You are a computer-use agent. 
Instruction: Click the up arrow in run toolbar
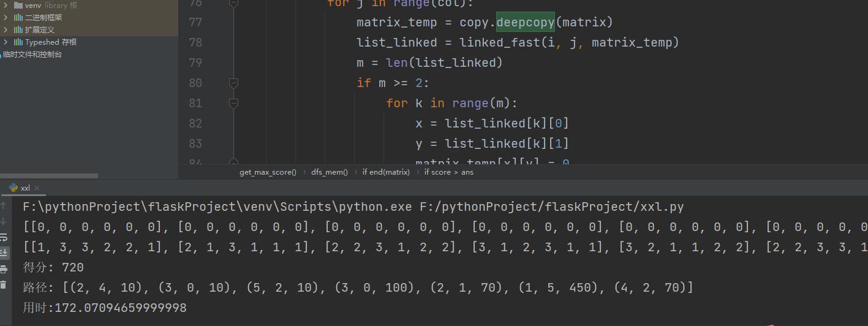pos(3,206)
